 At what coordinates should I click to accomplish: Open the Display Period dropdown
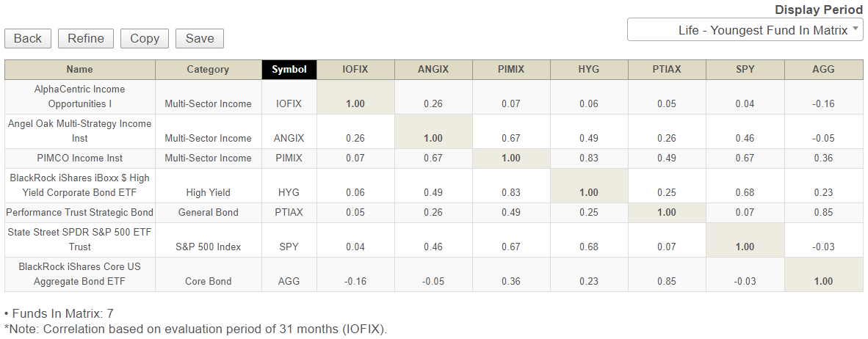(744, 30)
